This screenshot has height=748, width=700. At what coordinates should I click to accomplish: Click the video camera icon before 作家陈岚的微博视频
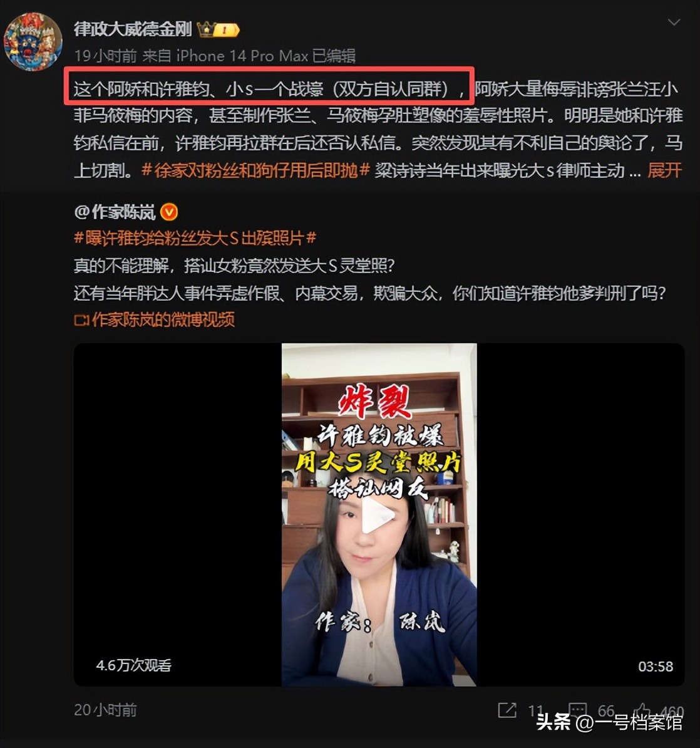[x=81, y=320]
